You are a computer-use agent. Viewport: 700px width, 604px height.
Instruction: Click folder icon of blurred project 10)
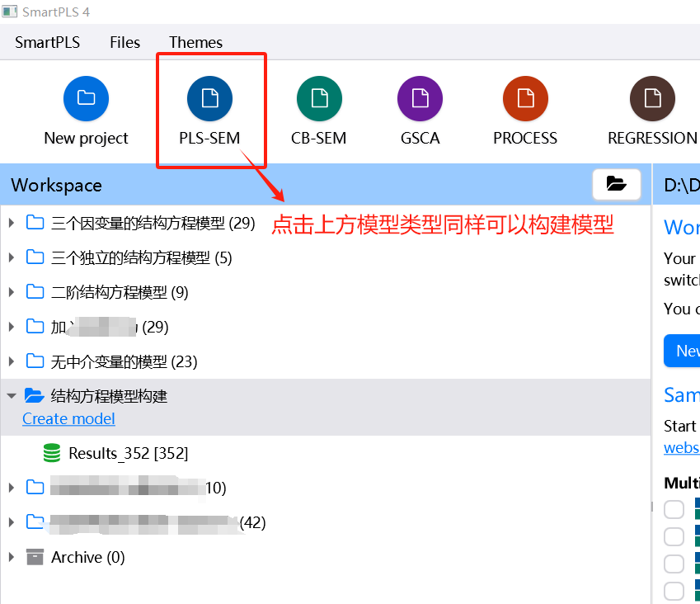coord(35,487)
